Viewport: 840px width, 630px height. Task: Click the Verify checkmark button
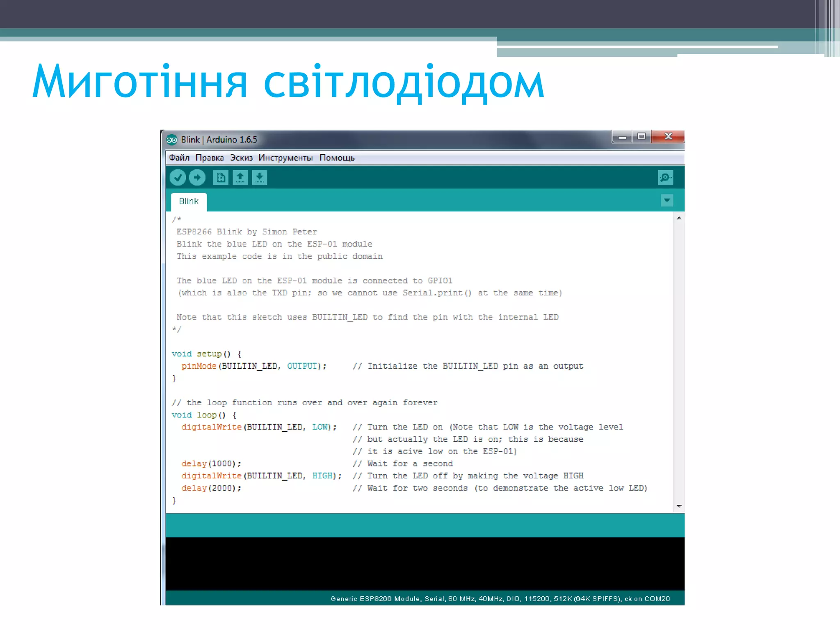pyautogui.click(x=178, y=178)
